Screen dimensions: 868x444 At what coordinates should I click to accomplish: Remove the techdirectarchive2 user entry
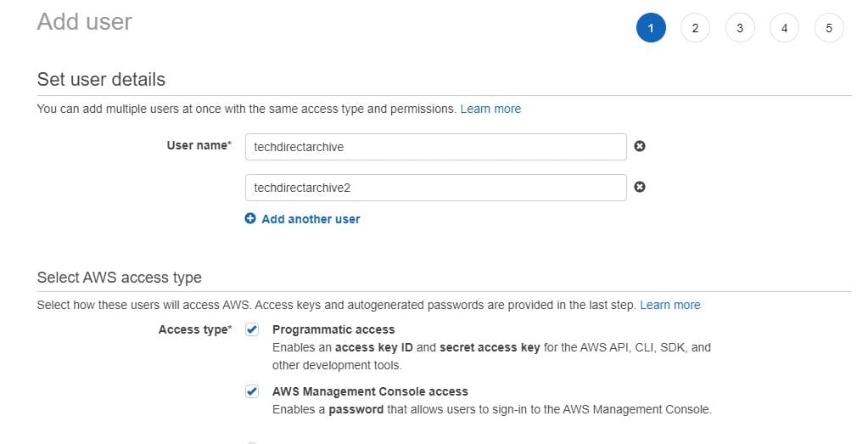[x=640, y=187]
